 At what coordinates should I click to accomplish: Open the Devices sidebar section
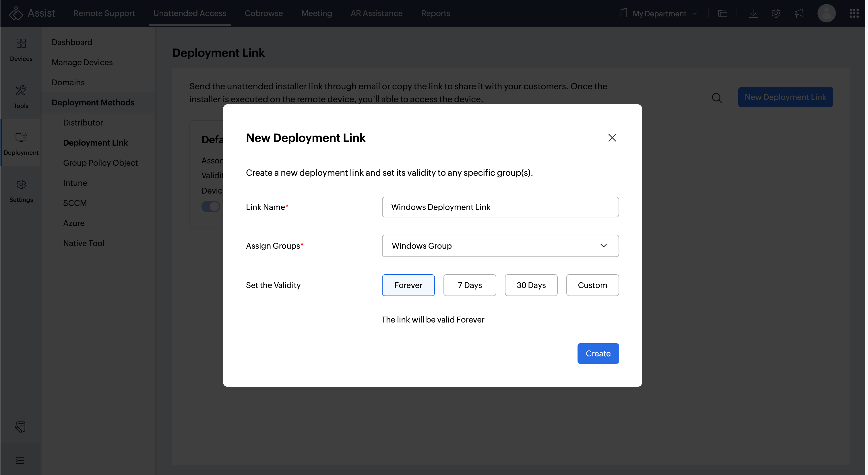click(x=21, y=50)
